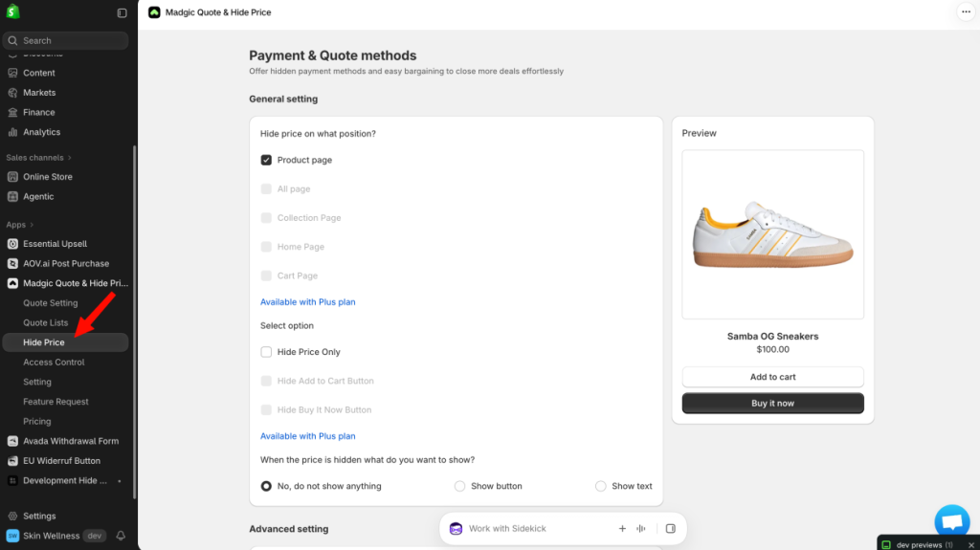
Task: Check the Cart Page checkbox
Action: [266, 275]
